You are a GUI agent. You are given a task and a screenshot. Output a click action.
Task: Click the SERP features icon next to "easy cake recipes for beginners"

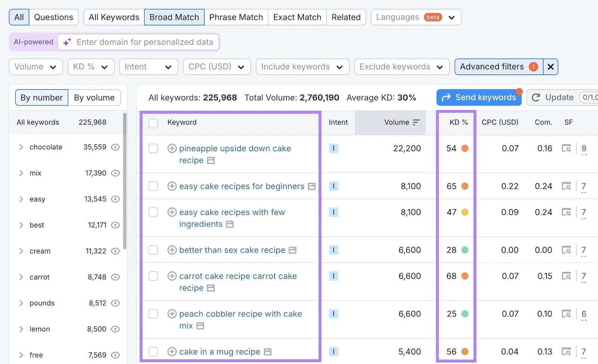312,186
